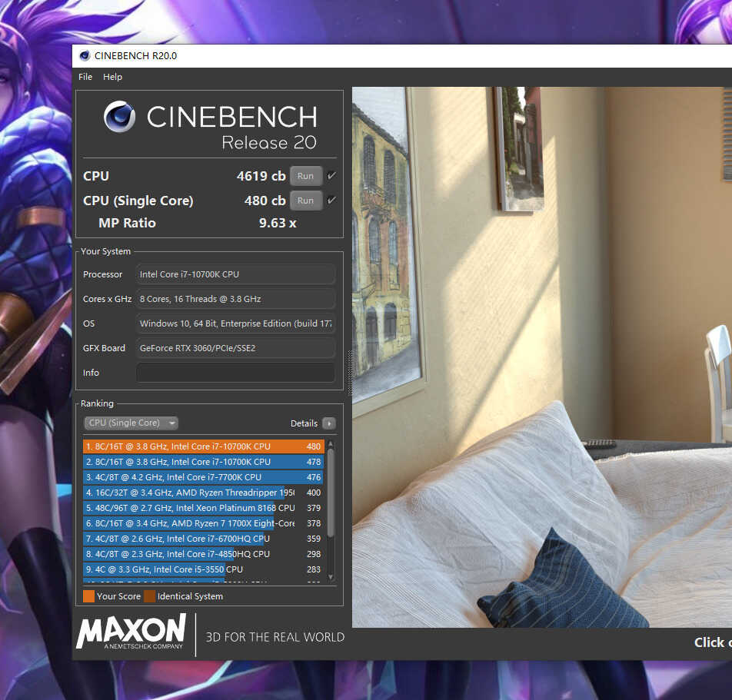
Task: Click the Cores x GHz field
Action: point(236,299)
